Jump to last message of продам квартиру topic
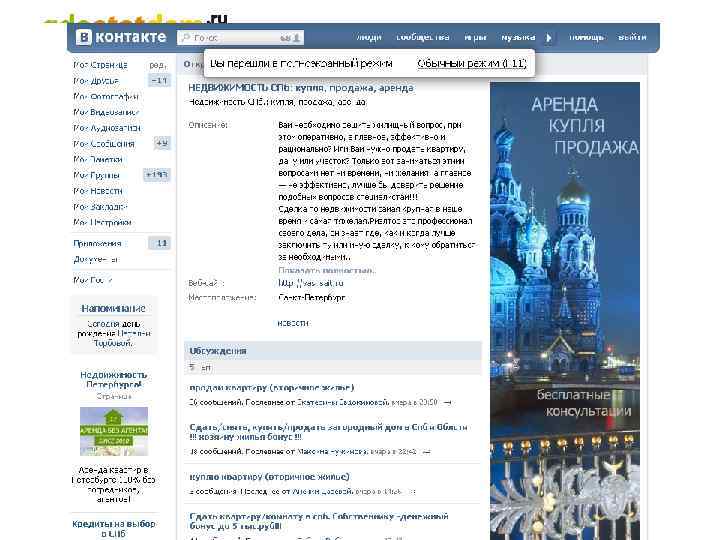The width and height of the screenshot is (720, 540). (x=448, y=403)
